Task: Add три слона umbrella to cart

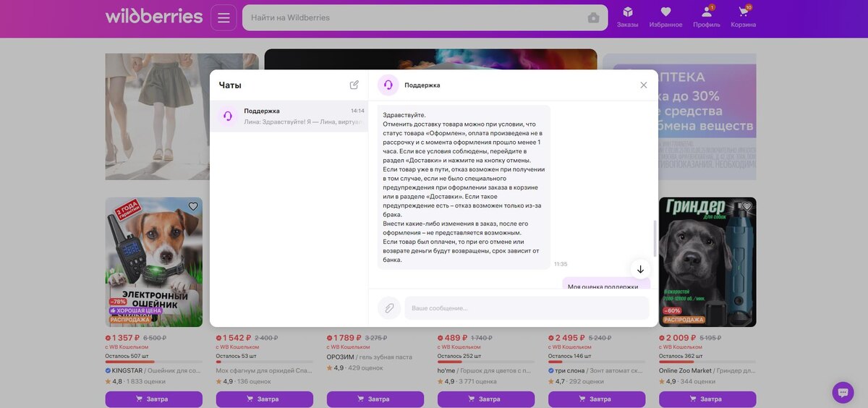Action: point(597,399)
